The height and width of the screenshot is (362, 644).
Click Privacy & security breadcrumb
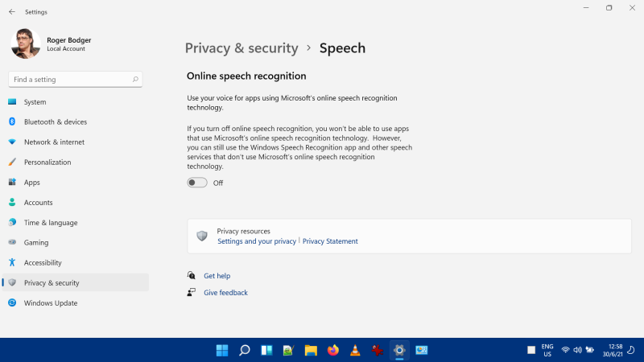pos(242,48)
